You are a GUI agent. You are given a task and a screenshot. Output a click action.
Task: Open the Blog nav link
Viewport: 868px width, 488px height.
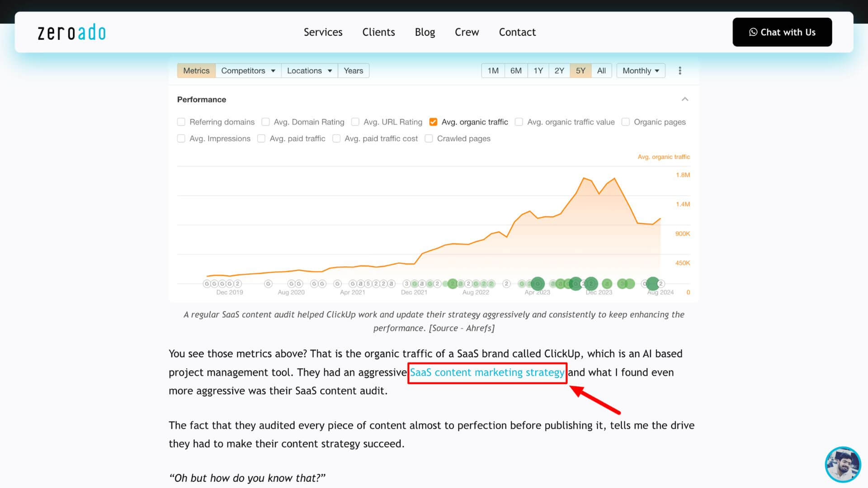tap(425, 32)
